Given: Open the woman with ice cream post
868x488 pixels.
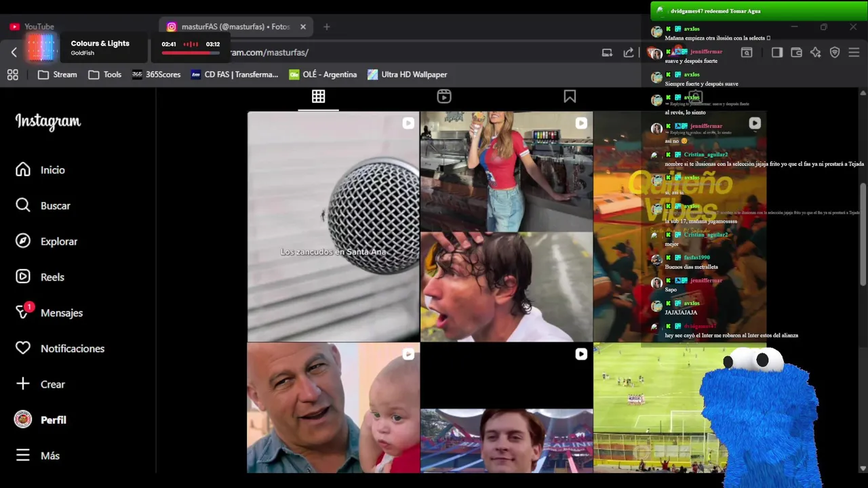Looking at the screenshot, I should (x=507, y=171).
